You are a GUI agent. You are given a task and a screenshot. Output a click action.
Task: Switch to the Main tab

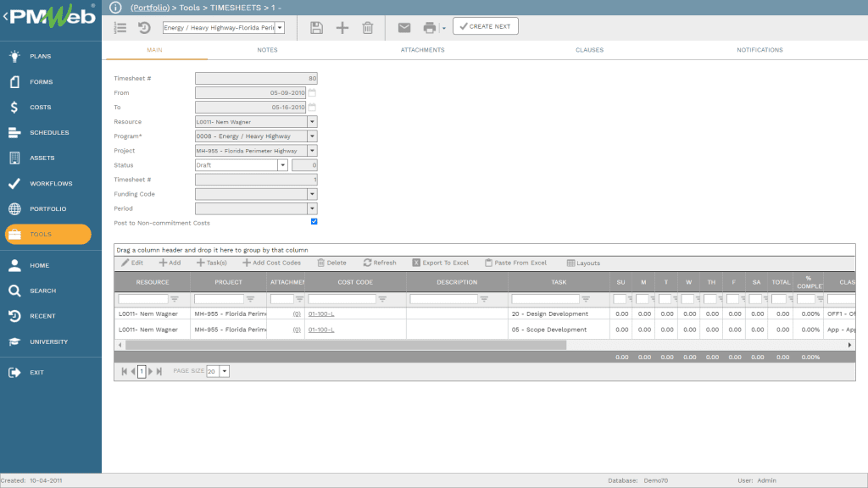[x=154, y=50]
